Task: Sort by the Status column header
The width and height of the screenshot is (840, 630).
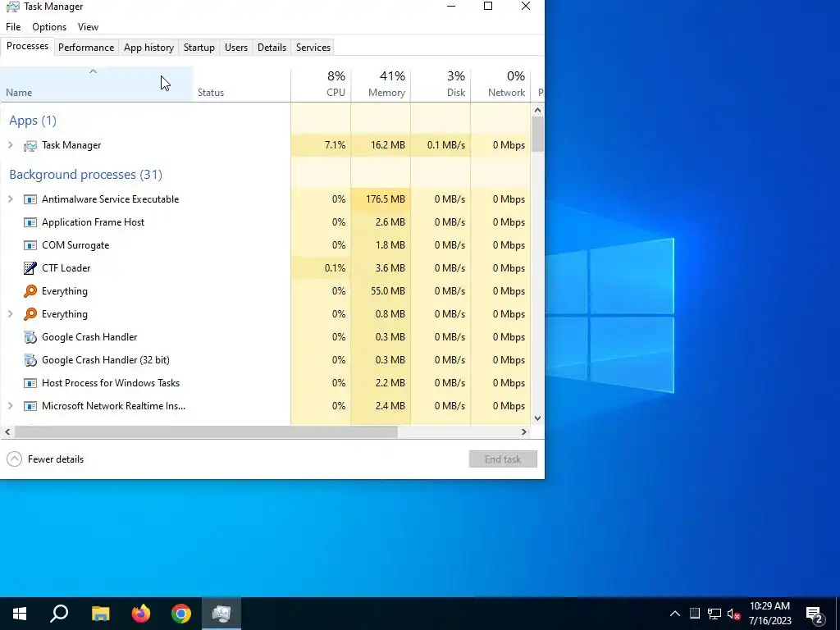Action: [242, 84]
